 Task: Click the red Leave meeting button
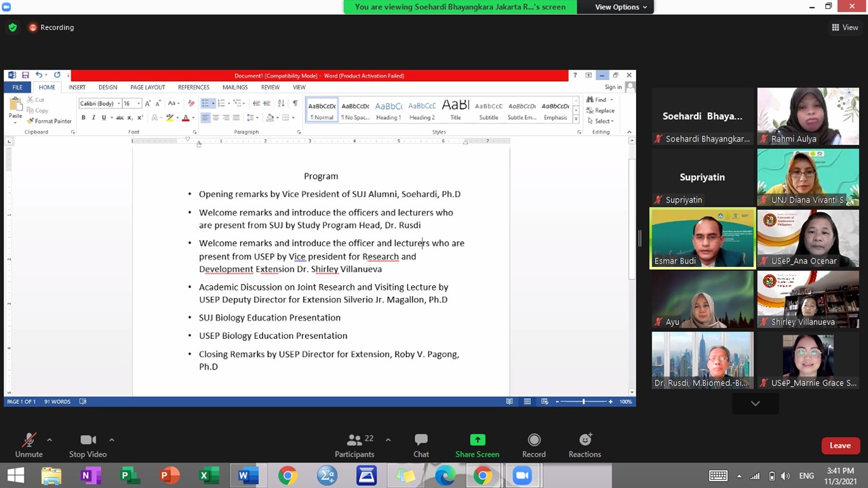(840, 445)
